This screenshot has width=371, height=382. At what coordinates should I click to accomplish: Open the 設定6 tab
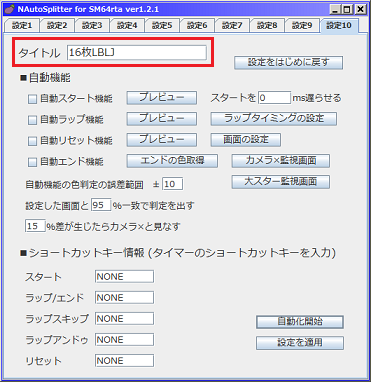[x=197, y=26]
